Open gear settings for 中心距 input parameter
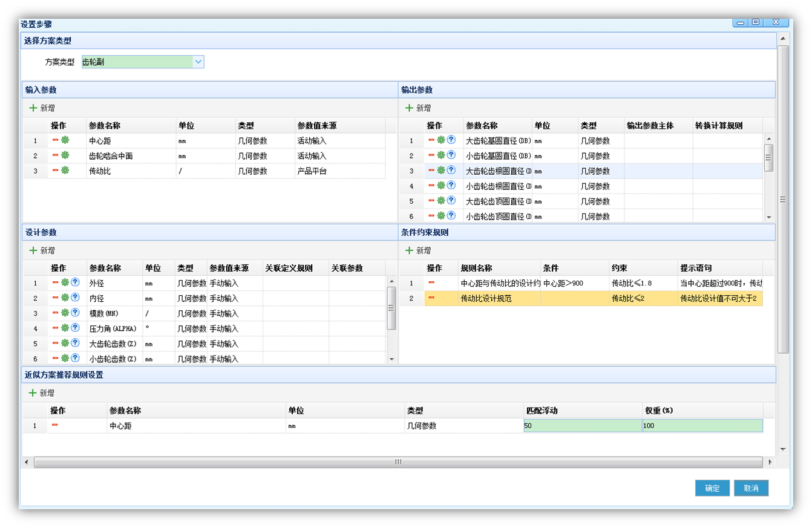This screenshot has height=528, width=812. [x=65, y=140]
